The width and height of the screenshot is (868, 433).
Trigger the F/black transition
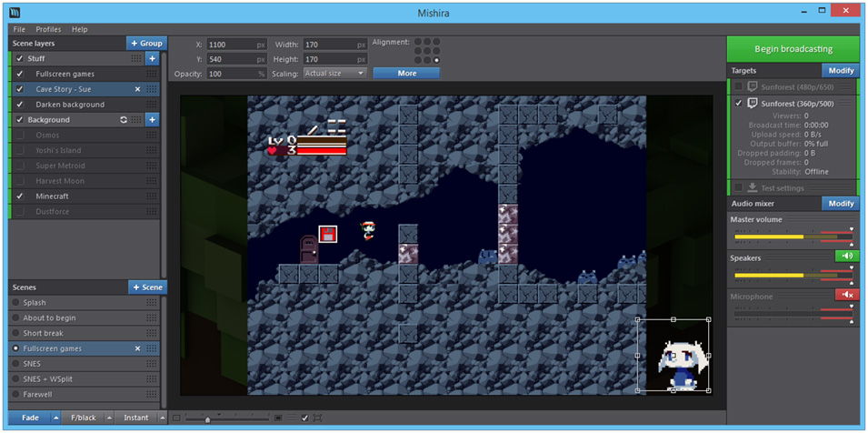pyautogui.click(x=83, y=418)
